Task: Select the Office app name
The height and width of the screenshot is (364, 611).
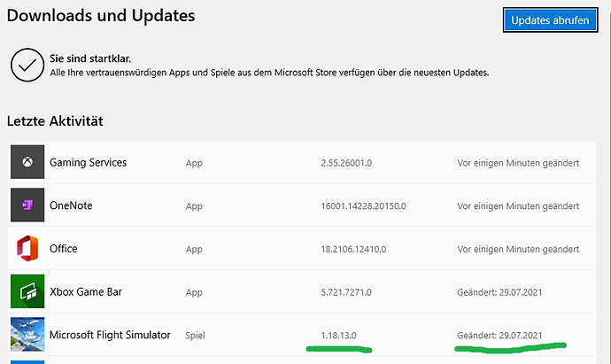Action: click(x=64, y=249)
